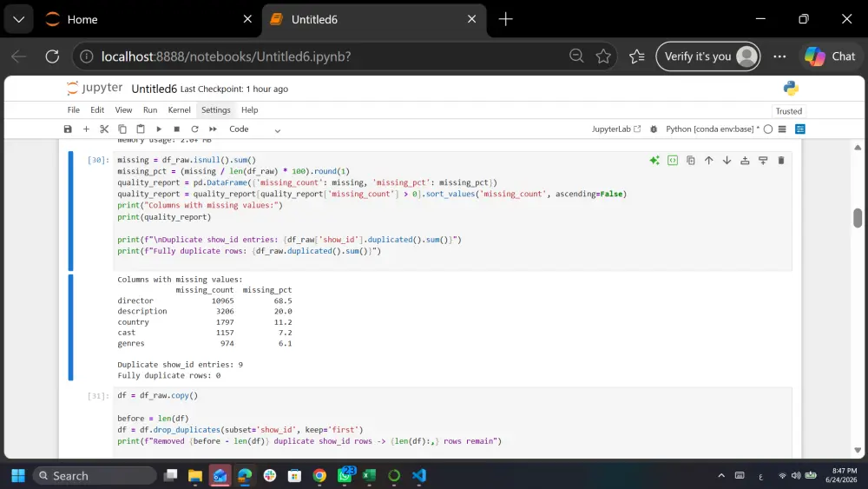Open the table of contents lines icon
Viewport: 868px width, 489px height.
coord(782,129)
